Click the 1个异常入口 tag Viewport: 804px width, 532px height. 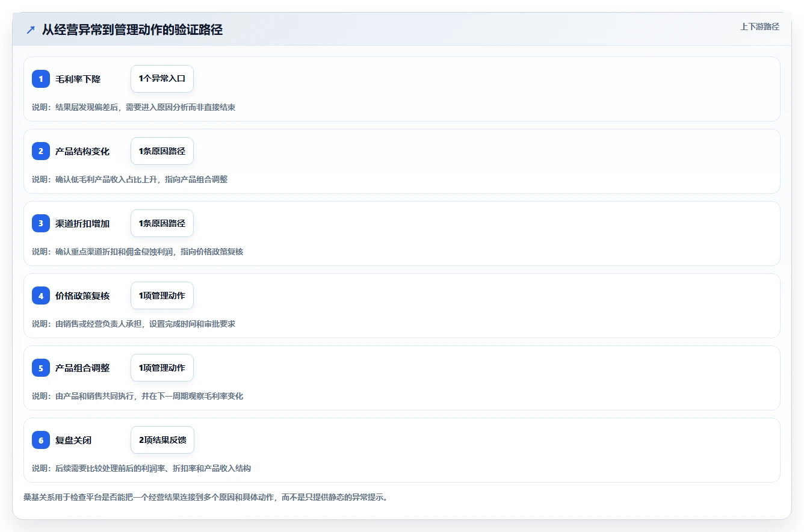[162, 79]
